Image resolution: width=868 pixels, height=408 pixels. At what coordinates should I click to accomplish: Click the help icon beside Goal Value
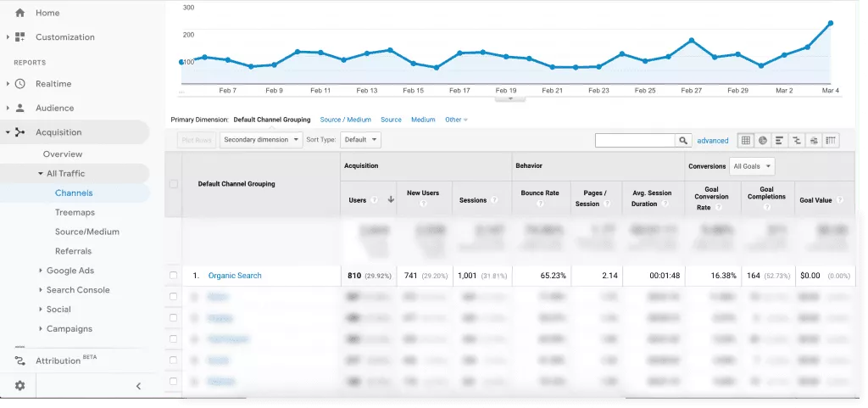[840, 200]
